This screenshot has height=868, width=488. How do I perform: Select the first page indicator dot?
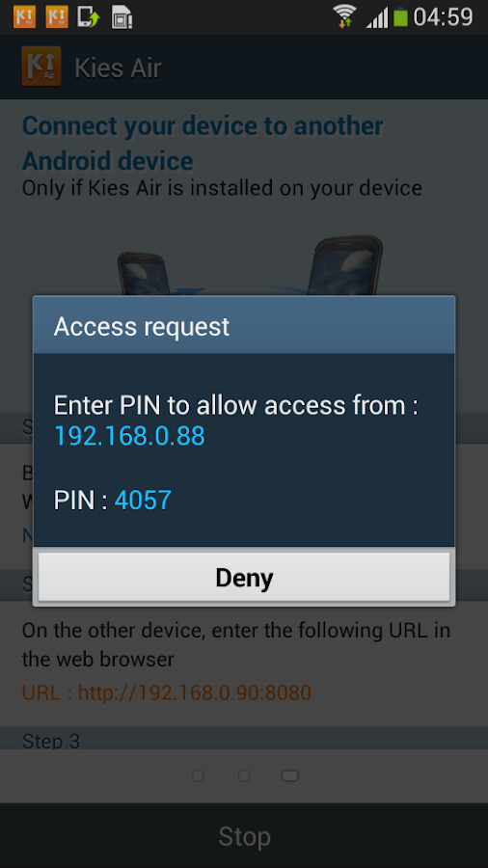pyautogui.click(x=198, y=775)
